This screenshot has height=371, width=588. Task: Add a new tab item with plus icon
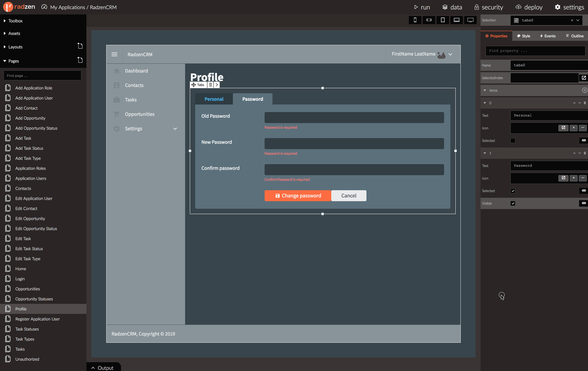(585, 90)
